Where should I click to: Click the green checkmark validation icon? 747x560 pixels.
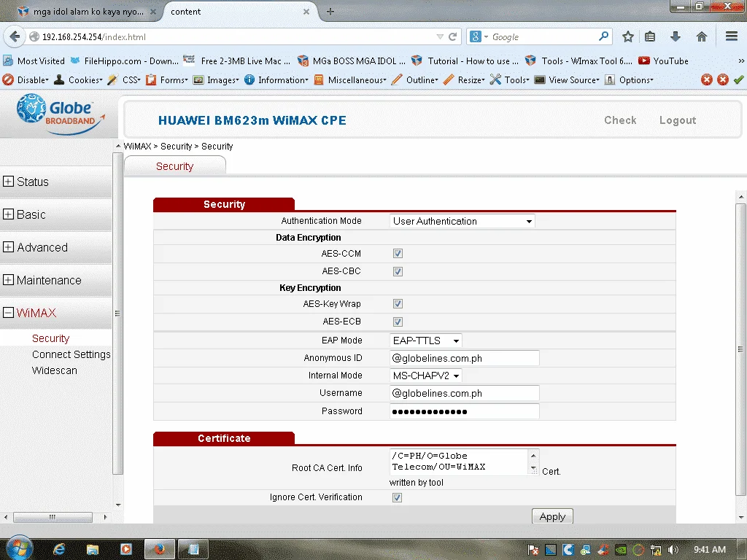tap(738, 80)
